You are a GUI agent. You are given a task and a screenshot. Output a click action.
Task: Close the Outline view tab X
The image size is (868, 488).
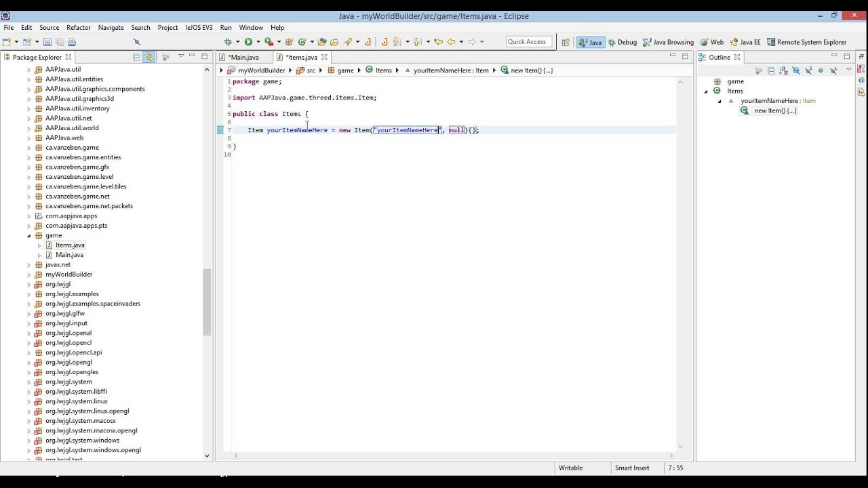pyautogui.click(x=737, y=57)
